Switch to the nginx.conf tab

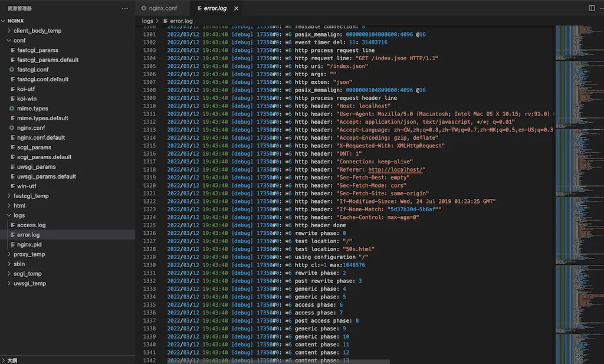pos(163,8)
